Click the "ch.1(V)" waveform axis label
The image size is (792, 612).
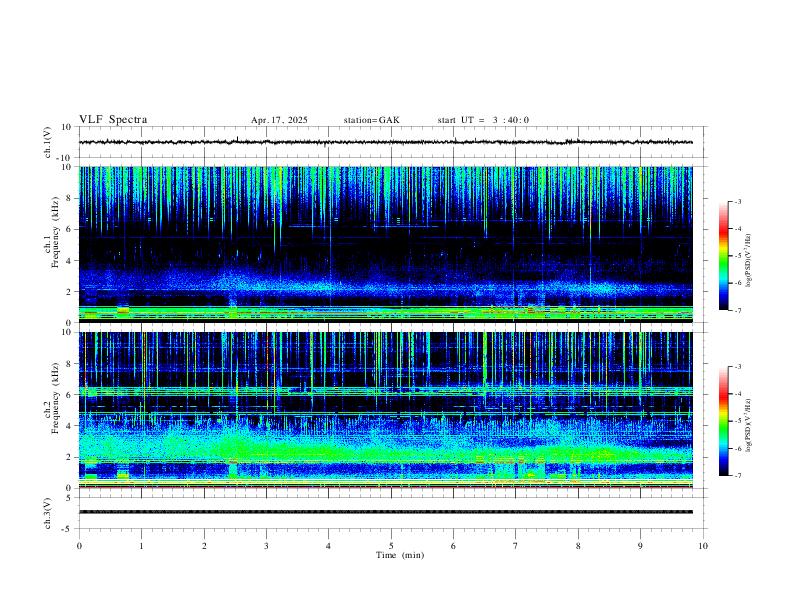tap(48, 142)
